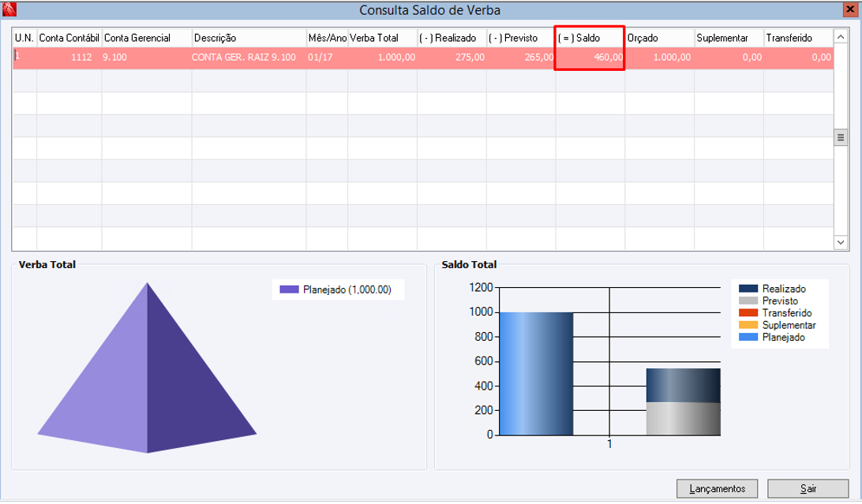Click the Lançamentos button
The width and height of the screenshot is (862, 504).
717,488
